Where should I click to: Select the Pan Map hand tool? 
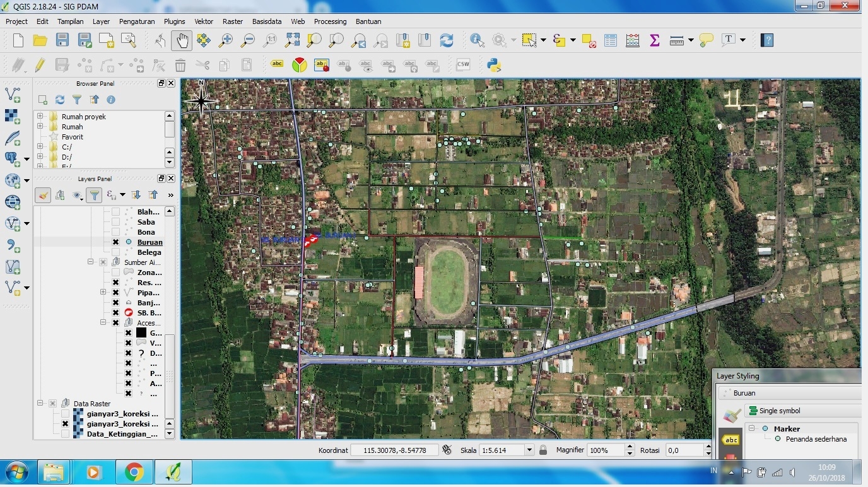pyautogui.click(x=182, y=40)
